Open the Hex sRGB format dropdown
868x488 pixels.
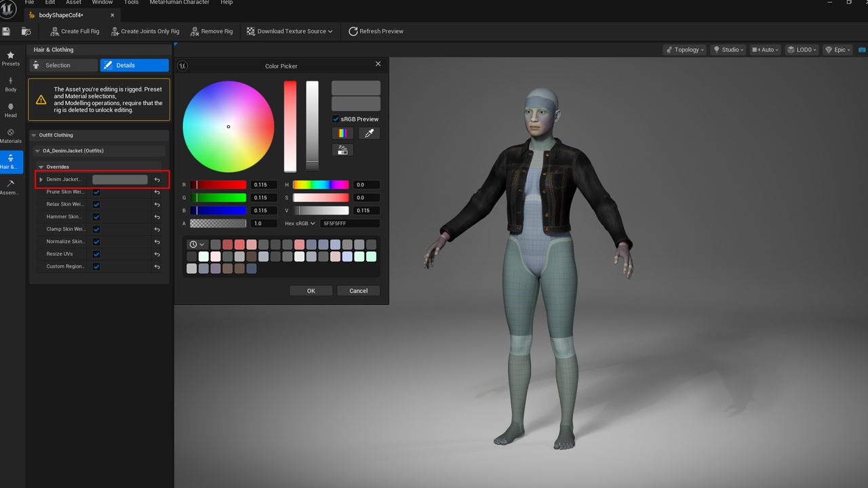[x=300, y=223]
